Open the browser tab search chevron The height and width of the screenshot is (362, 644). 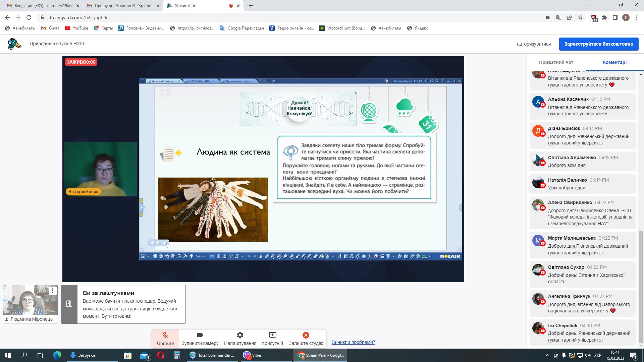click(590, 5)
